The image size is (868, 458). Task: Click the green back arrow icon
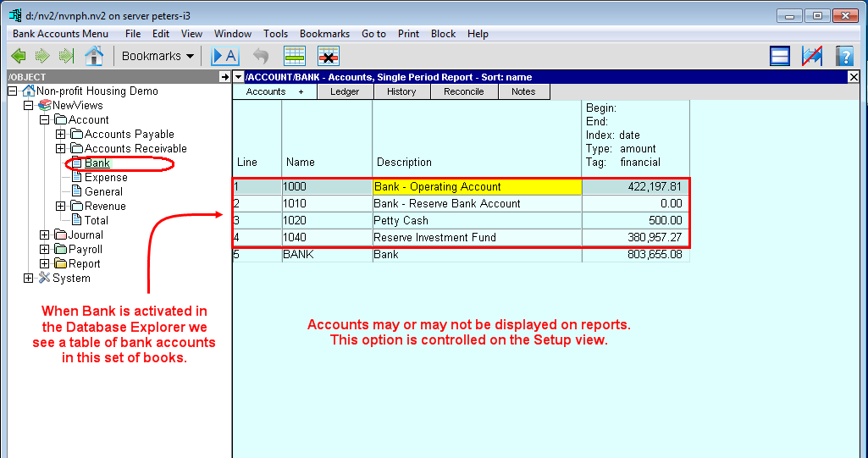19,56
